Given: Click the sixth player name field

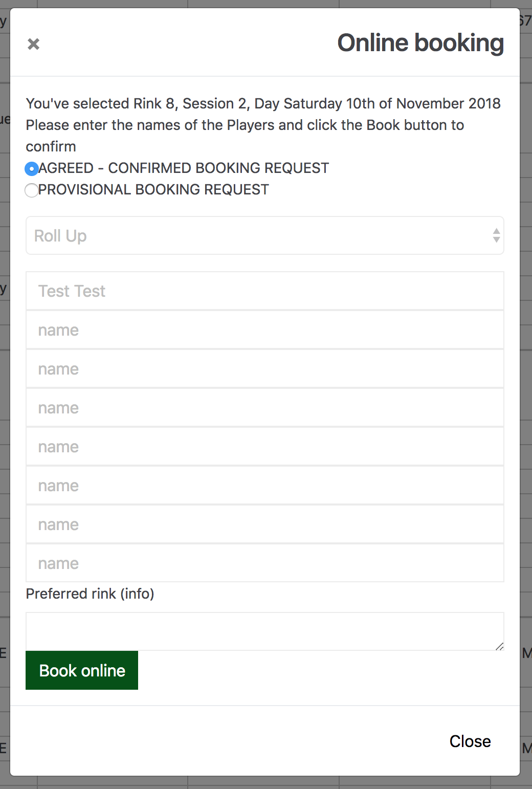Looking at the screenshot, I should [265, 486].
